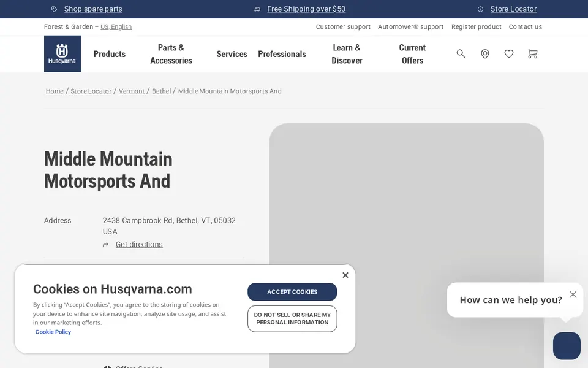Click the free shipping truck icon

(x=257, y=9)
